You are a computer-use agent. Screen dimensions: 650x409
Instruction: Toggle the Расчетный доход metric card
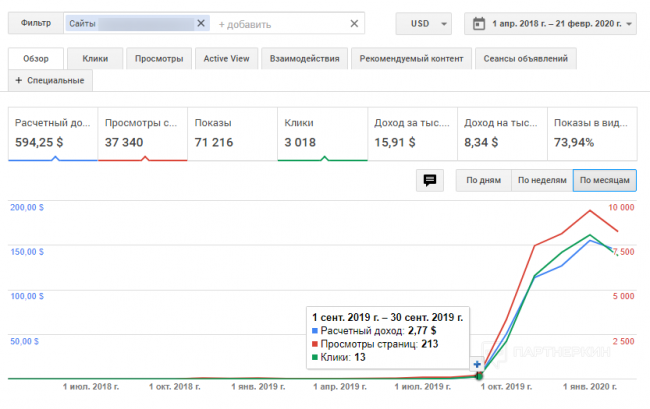[53, 132]
